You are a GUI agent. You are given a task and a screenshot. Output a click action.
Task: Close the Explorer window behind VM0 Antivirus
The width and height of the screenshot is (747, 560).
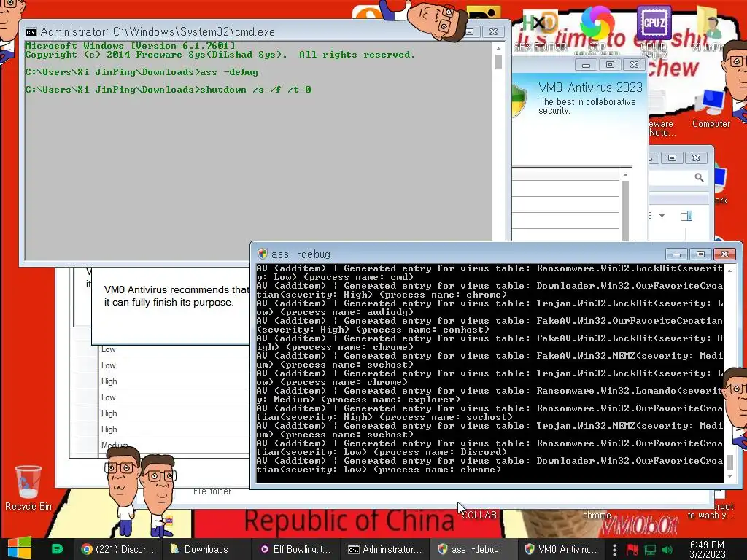[x=696, y=157]
